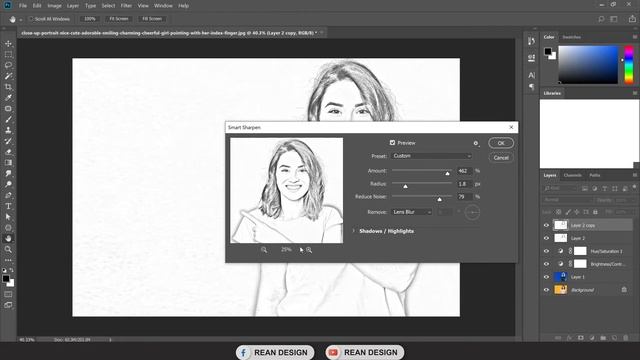Screen dimensions: 640x360
Task: Pick a hue on the Color panel spectrum
Action: 629,64
